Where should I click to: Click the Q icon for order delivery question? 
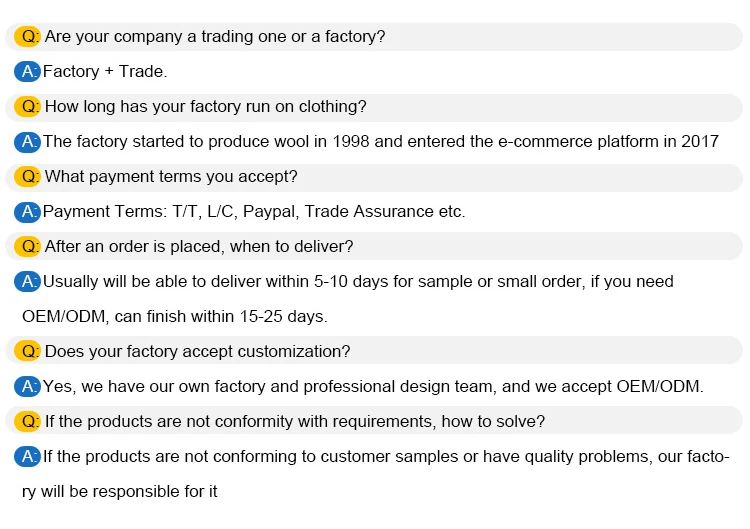[27, 247]
